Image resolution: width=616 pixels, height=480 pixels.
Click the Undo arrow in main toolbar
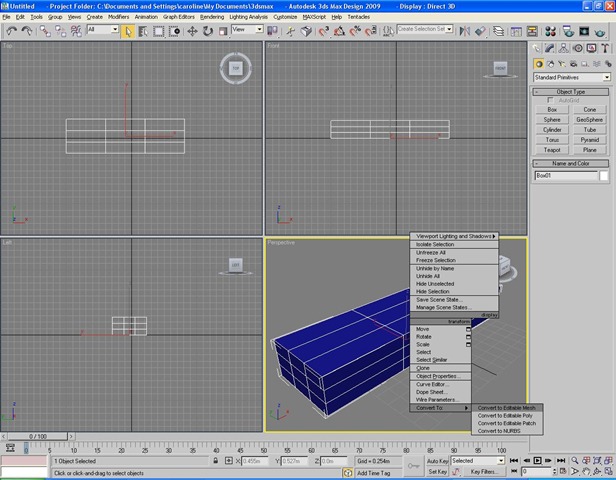[x=11, y=31]
